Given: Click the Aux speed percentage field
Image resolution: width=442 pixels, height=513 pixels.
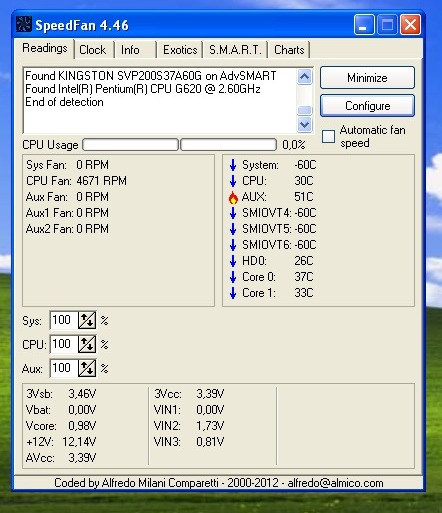Looking at the screenshot, I should tap(64, 368).
